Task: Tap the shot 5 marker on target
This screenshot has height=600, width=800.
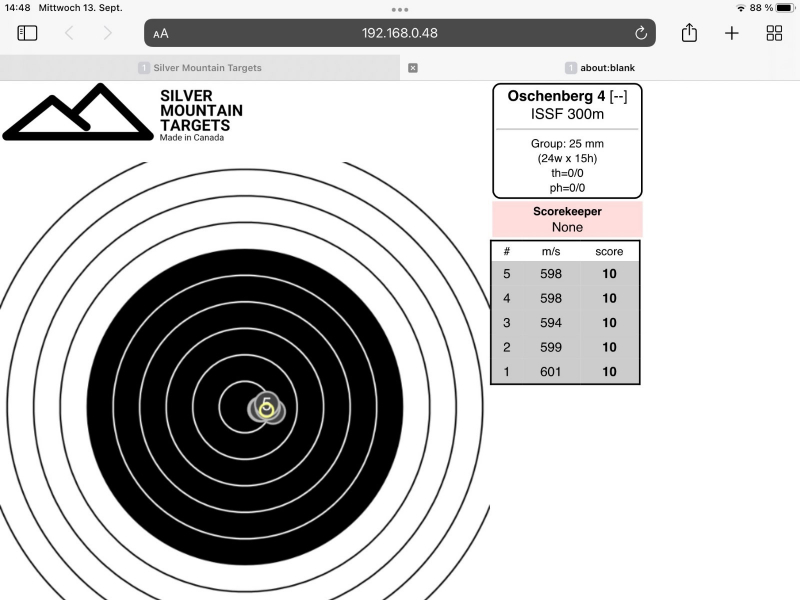Action: click(x=266, y=406)
